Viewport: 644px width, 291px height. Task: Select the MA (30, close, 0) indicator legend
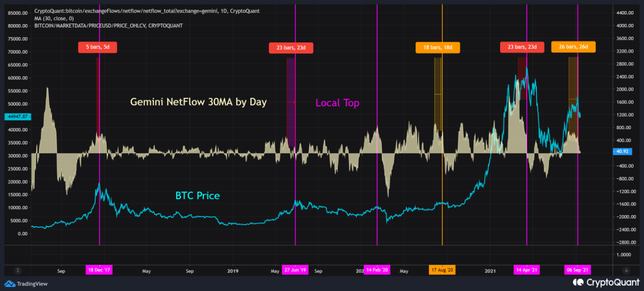point(54,18)
